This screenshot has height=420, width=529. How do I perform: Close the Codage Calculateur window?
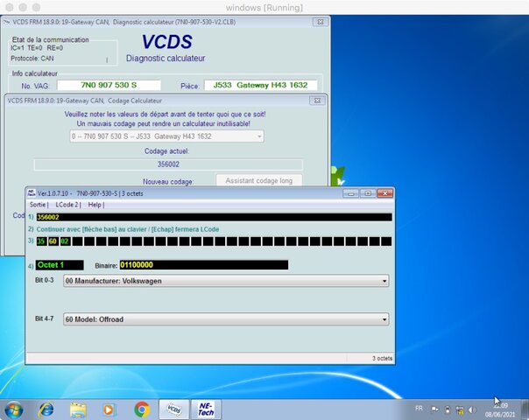click(x=317, y=101)
